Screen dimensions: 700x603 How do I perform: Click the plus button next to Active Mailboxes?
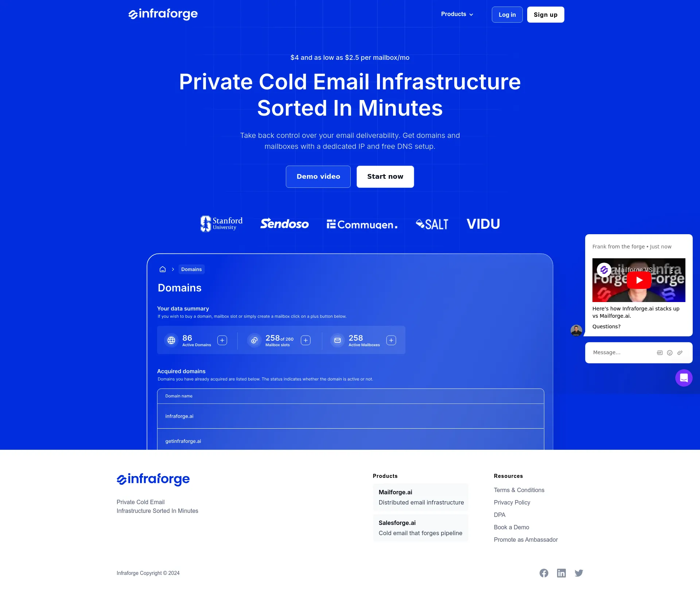[391, 340]
